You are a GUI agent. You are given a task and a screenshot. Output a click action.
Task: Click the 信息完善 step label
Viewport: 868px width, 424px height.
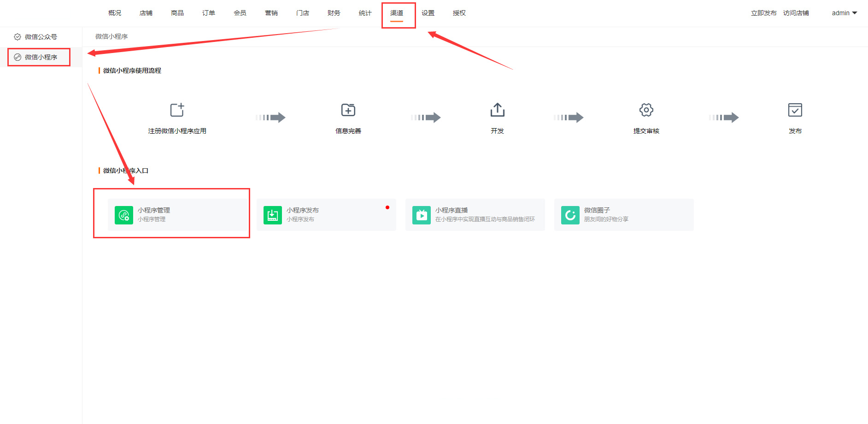click(348, 131)
